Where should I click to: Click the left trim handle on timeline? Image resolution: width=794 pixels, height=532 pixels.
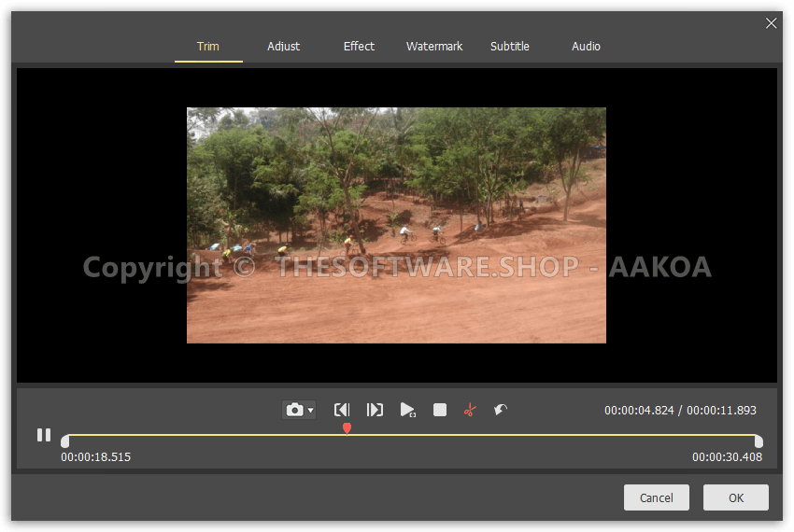pos(64,441)
